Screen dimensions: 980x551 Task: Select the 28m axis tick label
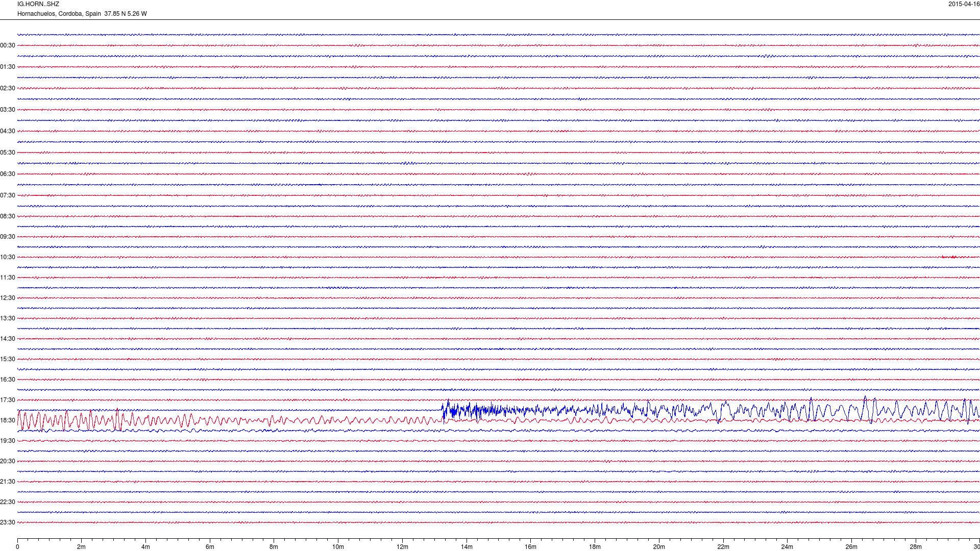tap(916, 547)
